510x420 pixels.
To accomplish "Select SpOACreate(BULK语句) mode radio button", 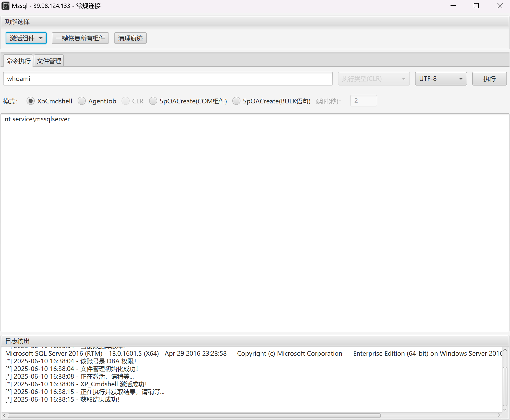I will [236, 101].
